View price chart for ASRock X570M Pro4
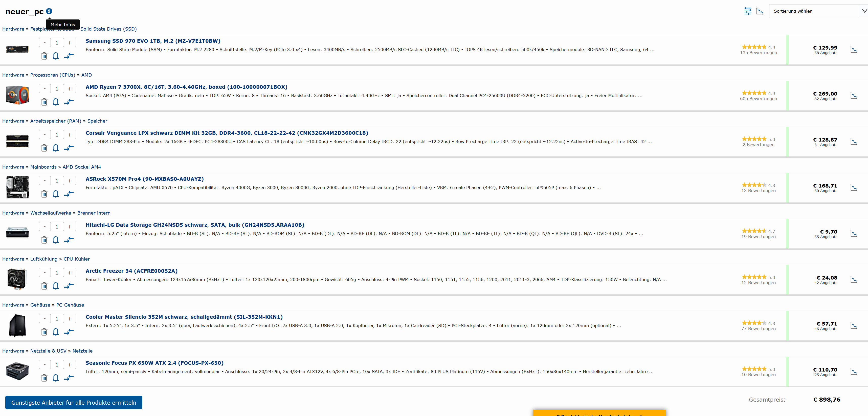Viewport: 868px width, 416px height. (854, 188)
